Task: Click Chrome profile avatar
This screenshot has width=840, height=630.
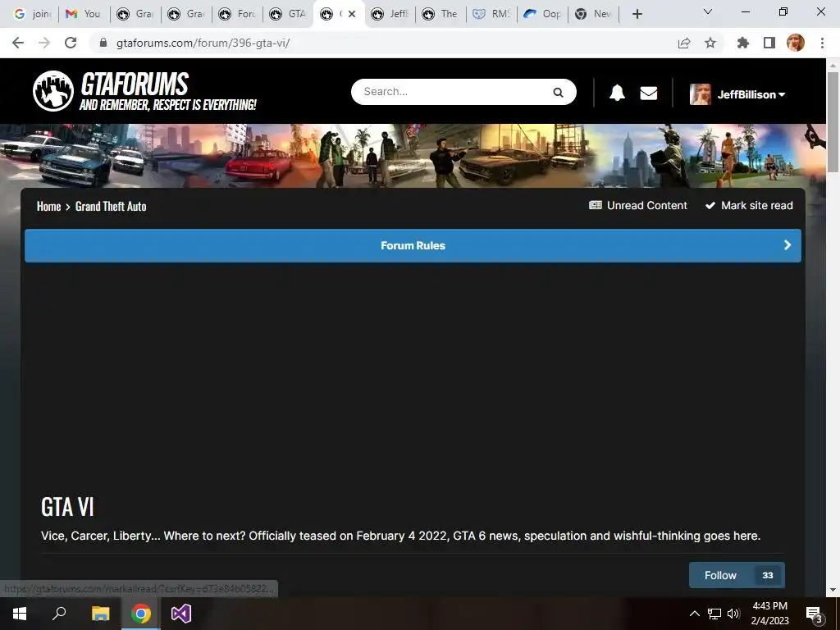Action: pos(796,43)
